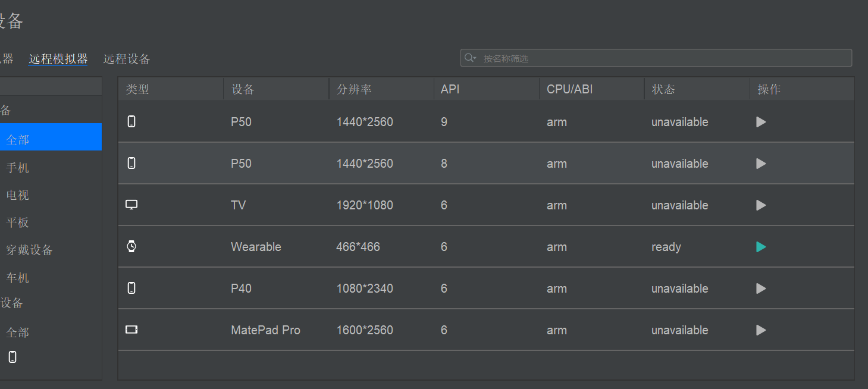The height and width of the screenshot is (389, 868).
Task: Select 手机 in the sidebar filter
Action: [18, 168]
